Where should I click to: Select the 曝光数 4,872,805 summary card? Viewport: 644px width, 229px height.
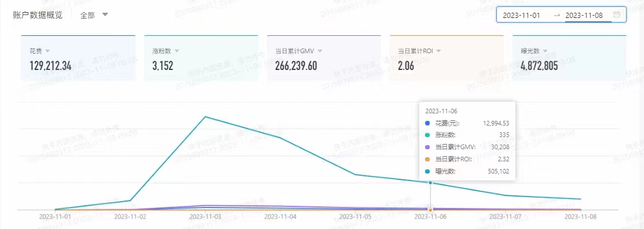(x=569, y=58)
